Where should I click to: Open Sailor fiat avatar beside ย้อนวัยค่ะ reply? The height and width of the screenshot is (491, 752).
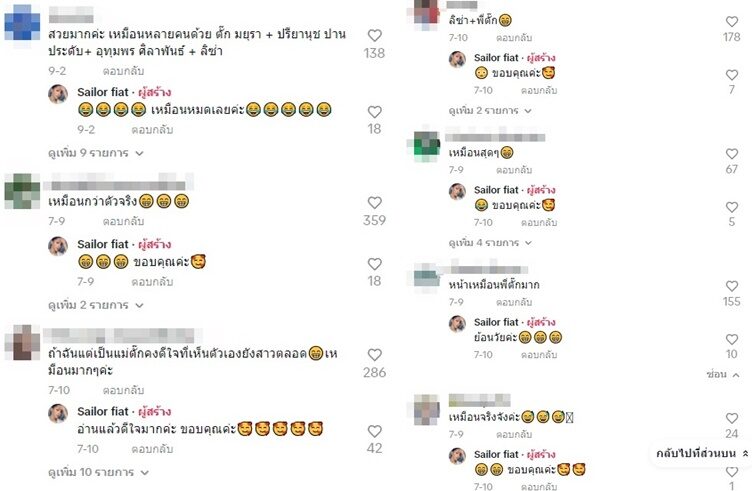coord(457,324)
